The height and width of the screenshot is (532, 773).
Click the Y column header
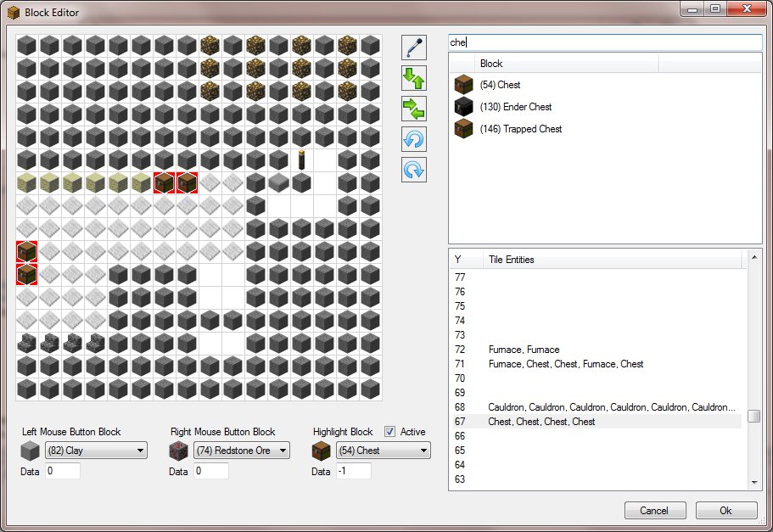click(467, 260)
